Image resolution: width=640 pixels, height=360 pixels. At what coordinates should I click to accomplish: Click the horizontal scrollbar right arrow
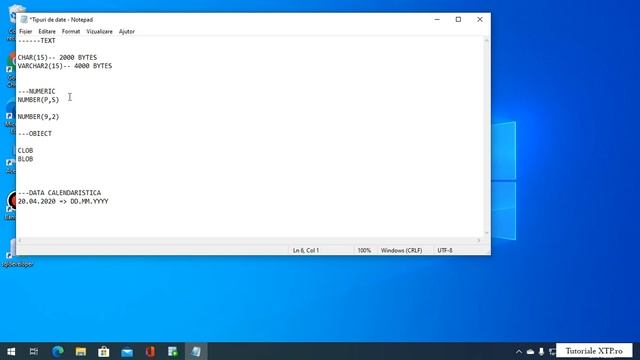479,240
